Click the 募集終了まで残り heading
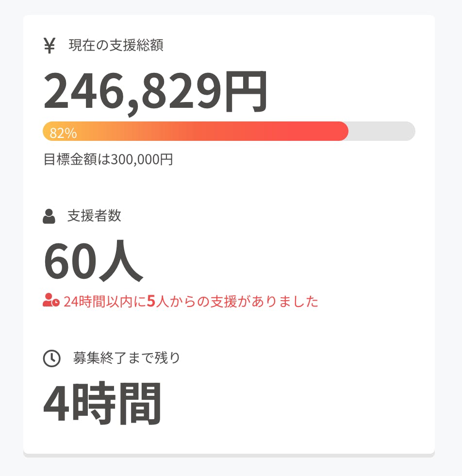Viewport: 462px width, 476px height. (x=127, y=358)
